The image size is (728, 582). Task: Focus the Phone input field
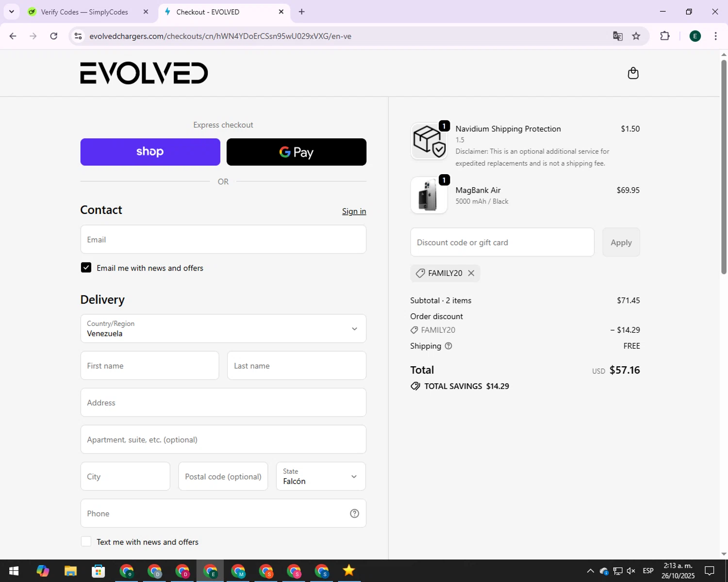click(223, 514)
